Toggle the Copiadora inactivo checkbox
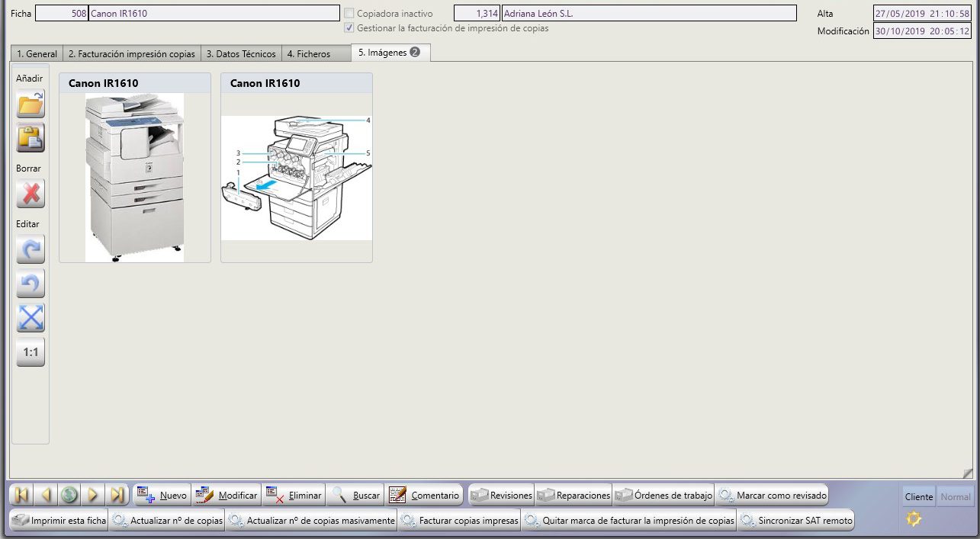 349,14
